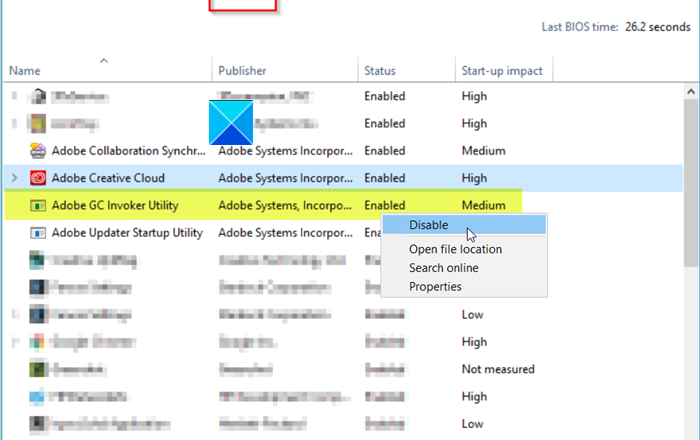Click Enabled status of Adobe Creative Cloud
Screen dimensions: 700x440
[x=384, y=178]
